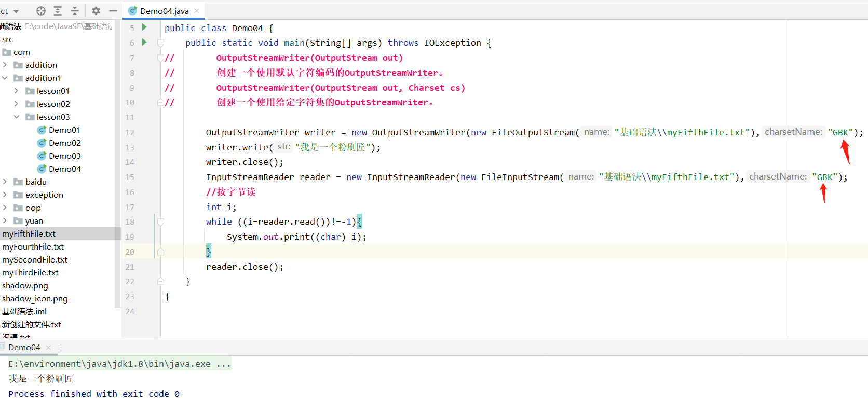Select myFifthFile.txt in project tree

pyautogui.click(x=29, y=233)
